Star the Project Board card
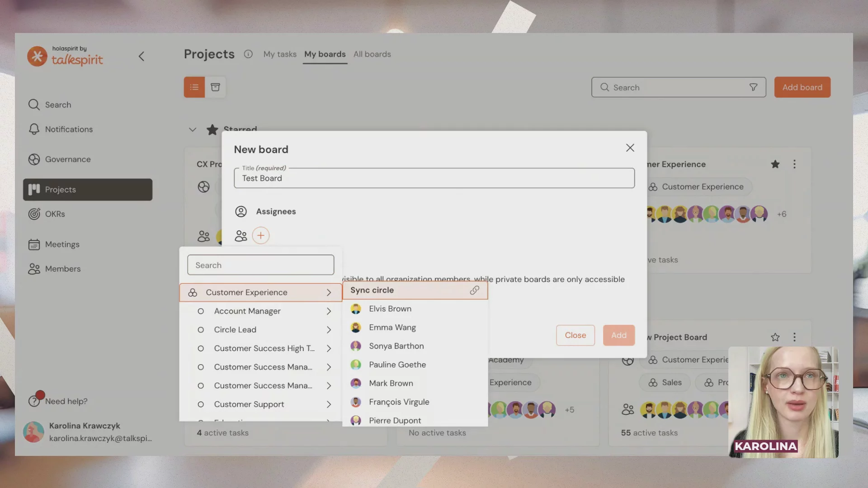The image size is (868, 488). tap(775, 338)
